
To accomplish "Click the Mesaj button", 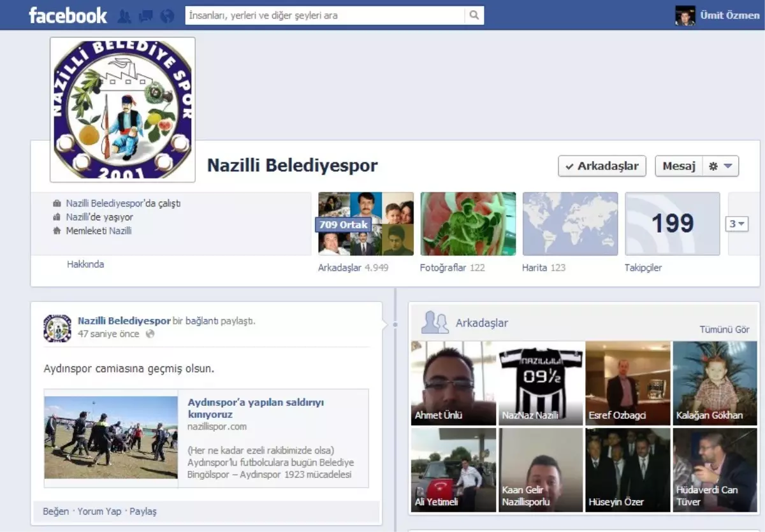I will pos(679,166).
